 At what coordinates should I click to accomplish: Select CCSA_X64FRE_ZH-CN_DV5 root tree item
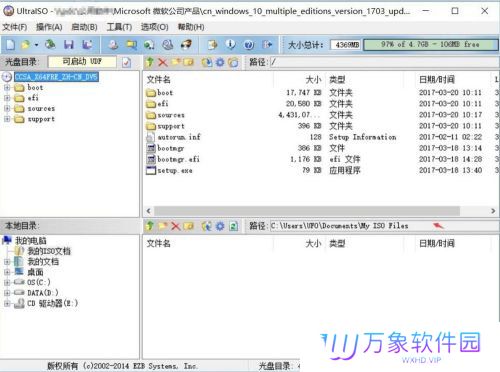point(56,77)
